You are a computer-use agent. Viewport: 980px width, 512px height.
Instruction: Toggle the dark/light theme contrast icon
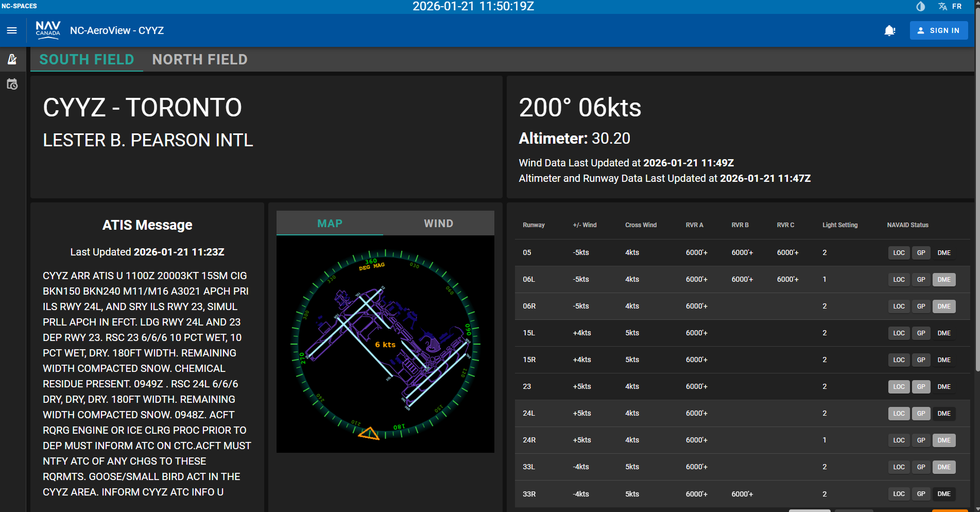pos(920,6)
